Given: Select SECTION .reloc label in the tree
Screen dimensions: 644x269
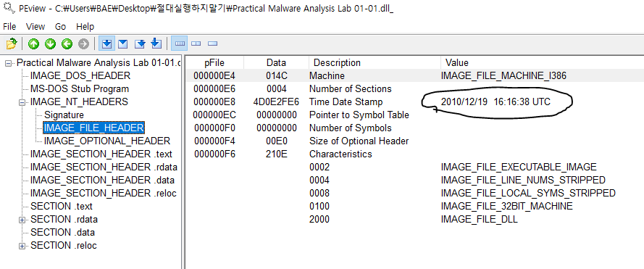Looking at the screenshot, I should (64, 246).
